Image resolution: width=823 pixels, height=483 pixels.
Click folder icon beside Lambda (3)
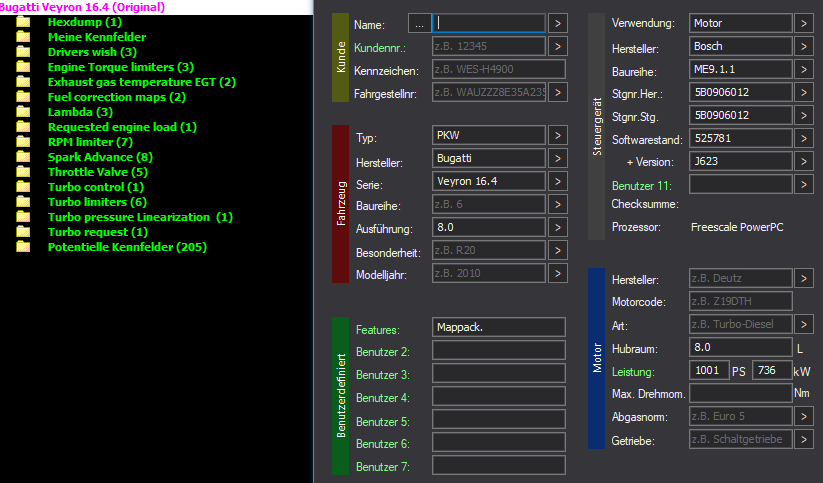[x=23, y=111]
